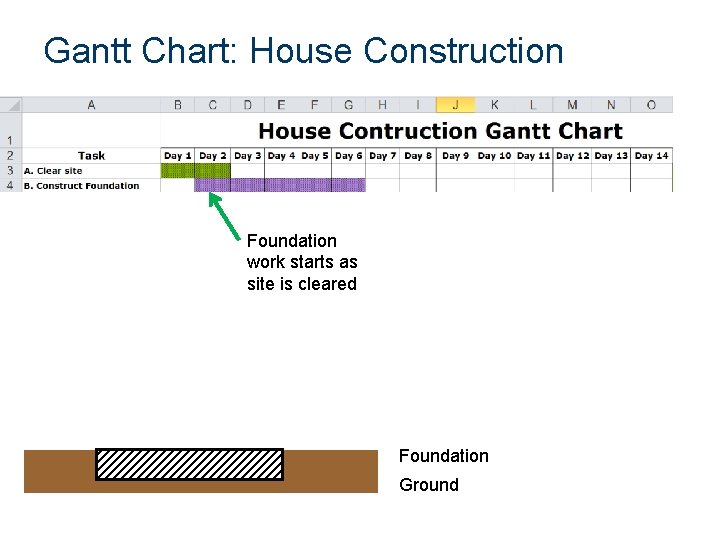Select column A header

91,105
